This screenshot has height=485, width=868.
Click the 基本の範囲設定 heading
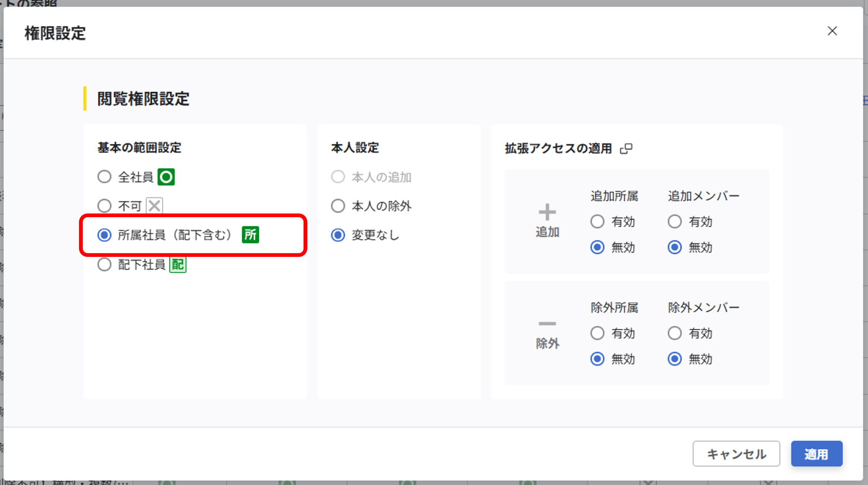point(139,148)
